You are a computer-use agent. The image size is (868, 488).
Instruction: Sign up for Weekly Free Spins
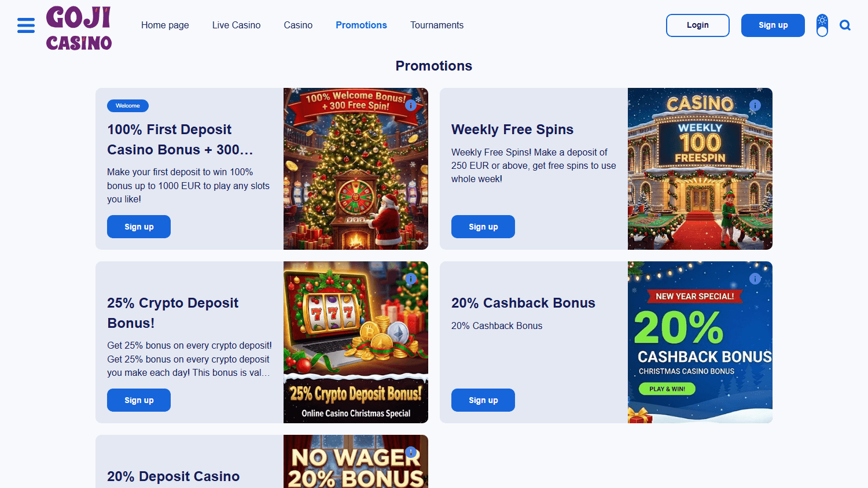pos(483,227)
